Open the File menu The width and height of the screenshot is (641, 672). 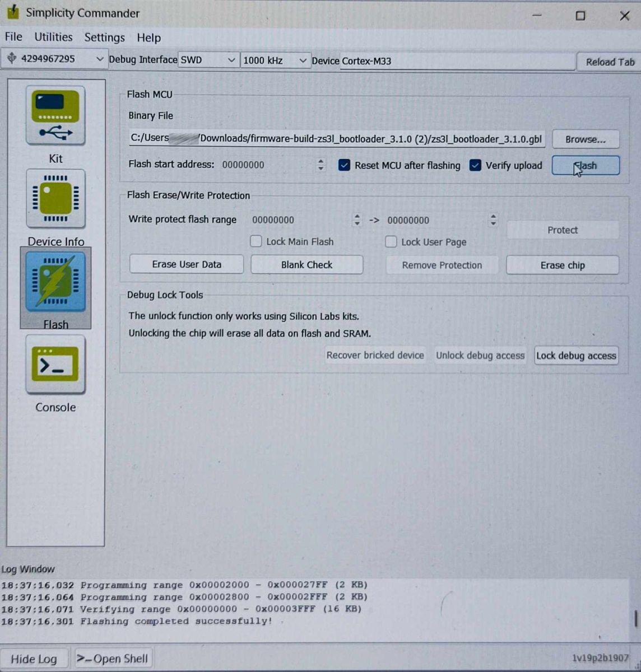pos(13,37)
